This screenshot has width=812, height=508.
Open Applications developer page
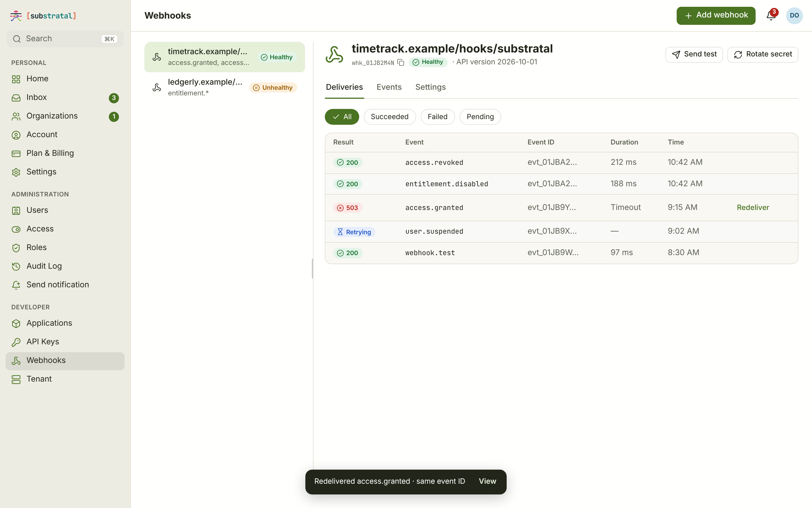[x=65, y=323]
